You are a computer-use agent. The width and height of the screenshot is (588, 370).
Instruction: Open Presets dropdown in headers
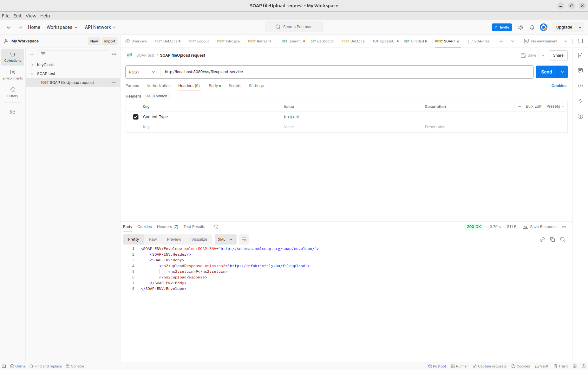pyautogui.click(x=555, y=106)
